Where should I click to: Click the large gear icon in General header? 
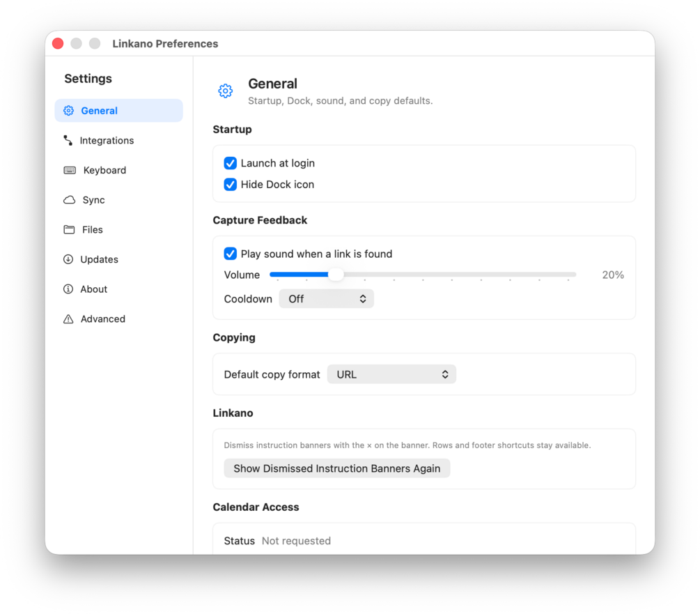click(x=226, y=91)
